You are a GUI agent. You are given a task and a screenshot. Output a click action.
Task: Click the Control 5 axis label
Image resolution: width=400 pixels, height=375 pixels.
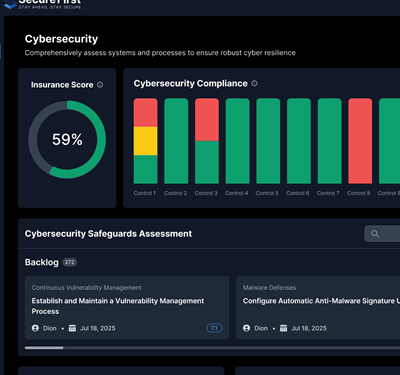click(267, 193)
